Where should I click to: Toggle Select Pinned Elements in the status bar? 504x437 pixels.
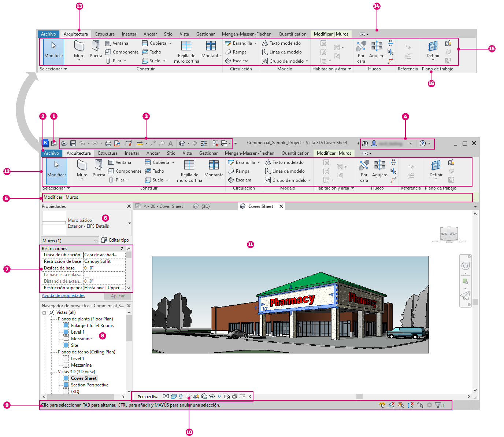click(401, 405)
